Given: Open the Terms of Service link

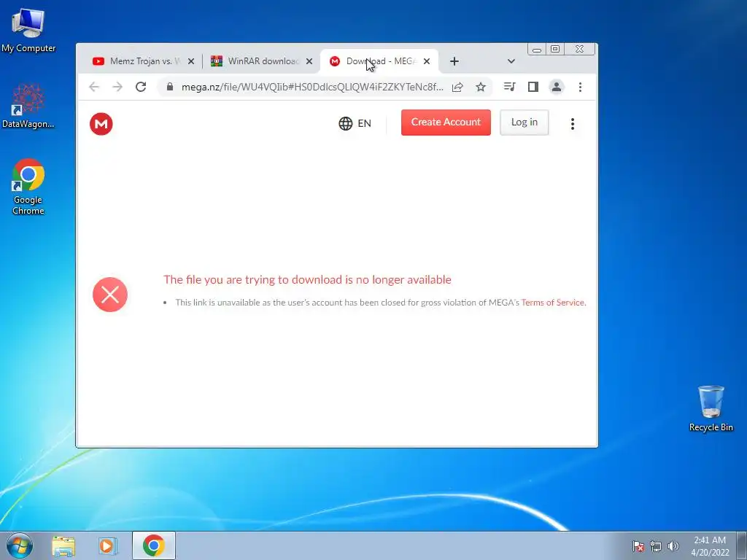Looking at the screenshot, I should point(553,303).
